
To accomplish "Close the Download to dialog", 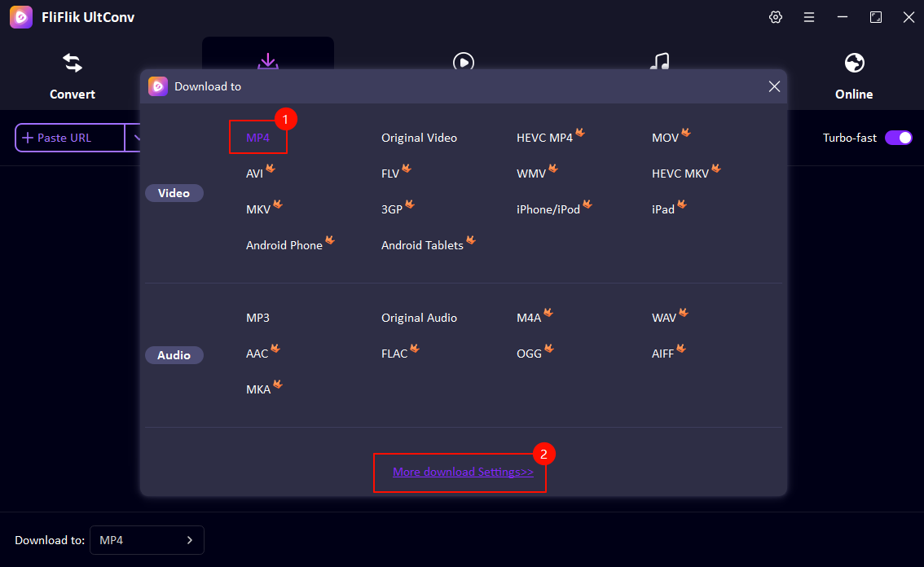I will [x=774, y=86].
